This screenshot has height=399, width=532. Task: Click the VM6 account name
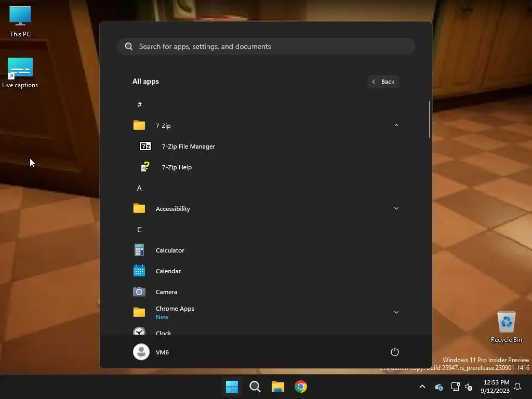(x=162, y=352)
